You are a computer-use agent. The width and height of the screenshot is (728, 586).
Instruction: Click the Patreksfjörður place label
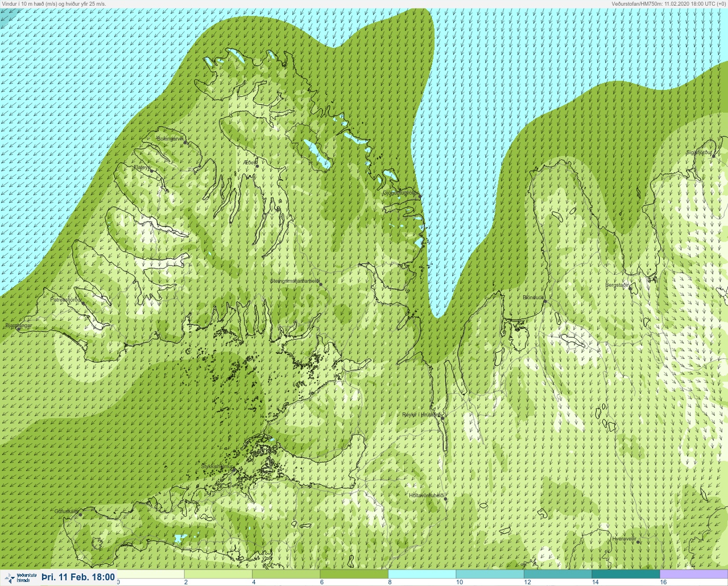coord(66,299)
